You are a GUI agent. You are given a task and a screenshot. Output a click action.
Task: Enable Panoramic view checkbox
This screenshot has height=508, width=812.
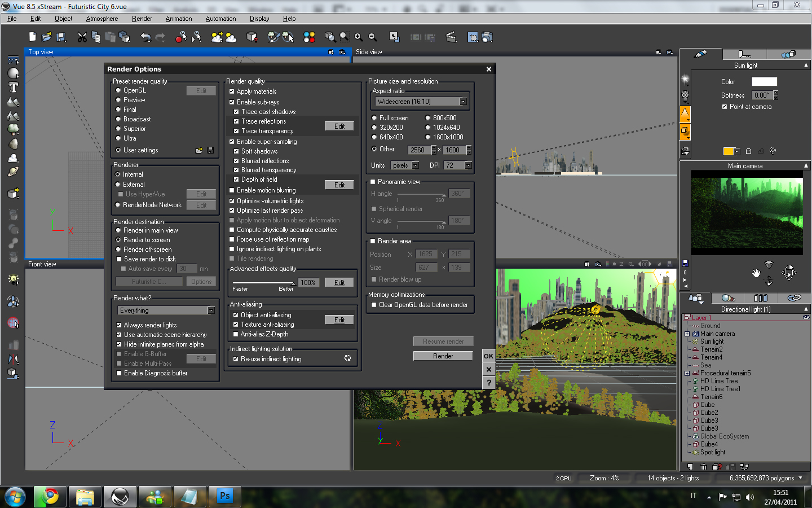(373, 182)
